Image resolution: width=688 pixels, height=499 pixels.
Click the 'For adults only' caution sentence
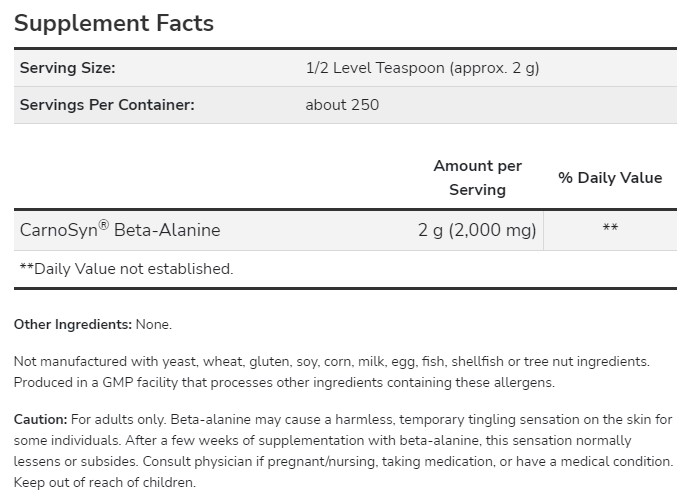coord(118,420)
